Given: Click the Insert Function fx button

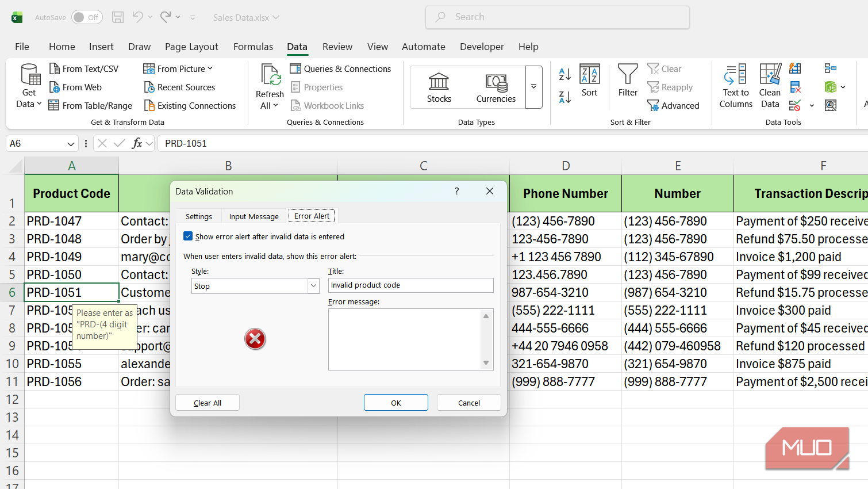Looking at the screenshot, I should (x=137, y=143).
